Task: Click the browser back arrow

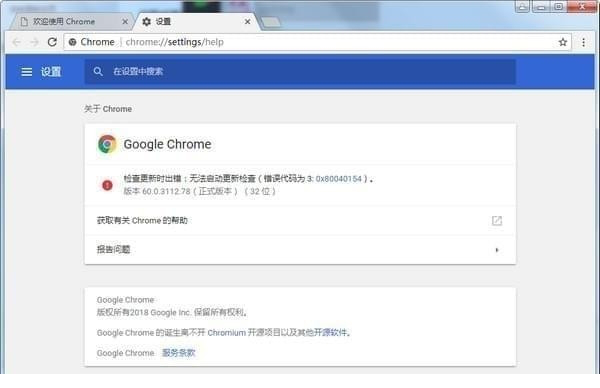Action: (x=16, y=42)
